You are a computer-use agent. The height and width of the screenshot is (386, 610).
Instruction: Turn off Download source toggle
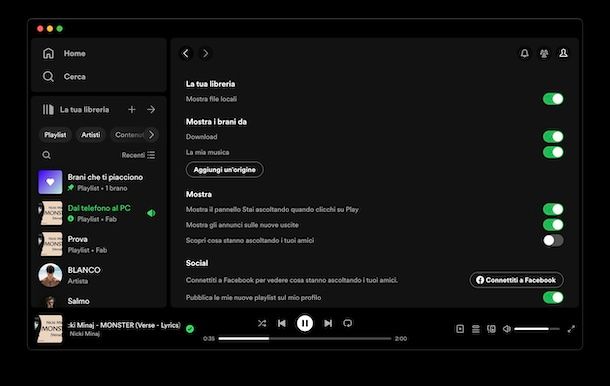tap(553, 137)
